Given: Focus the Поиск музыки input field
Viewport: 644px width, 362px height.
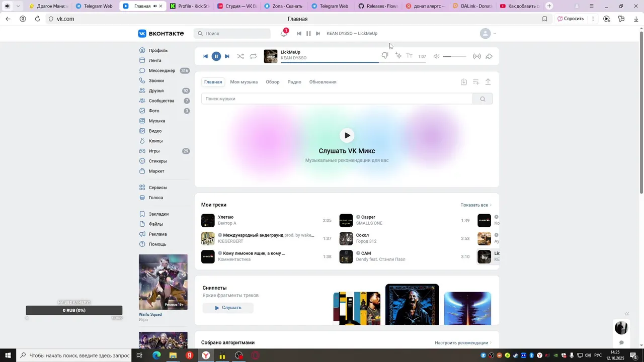Looking at the screenshot, I should [337, 99].
